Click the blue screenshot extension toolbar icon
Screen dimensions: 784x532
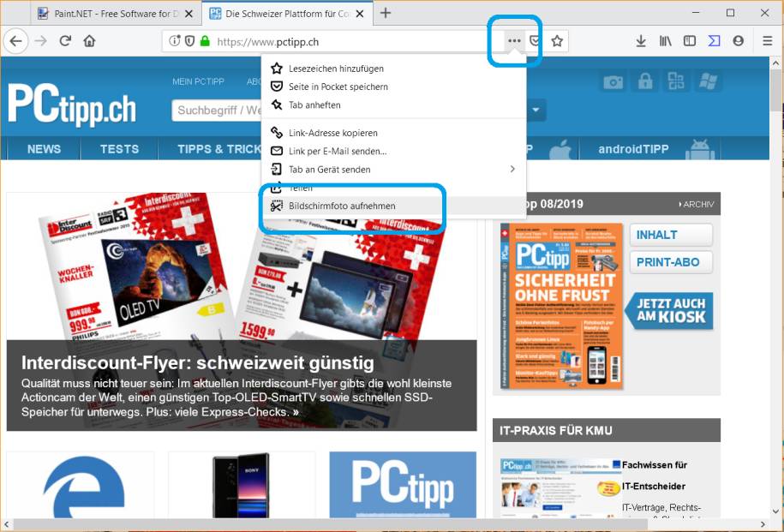[714, 41]
